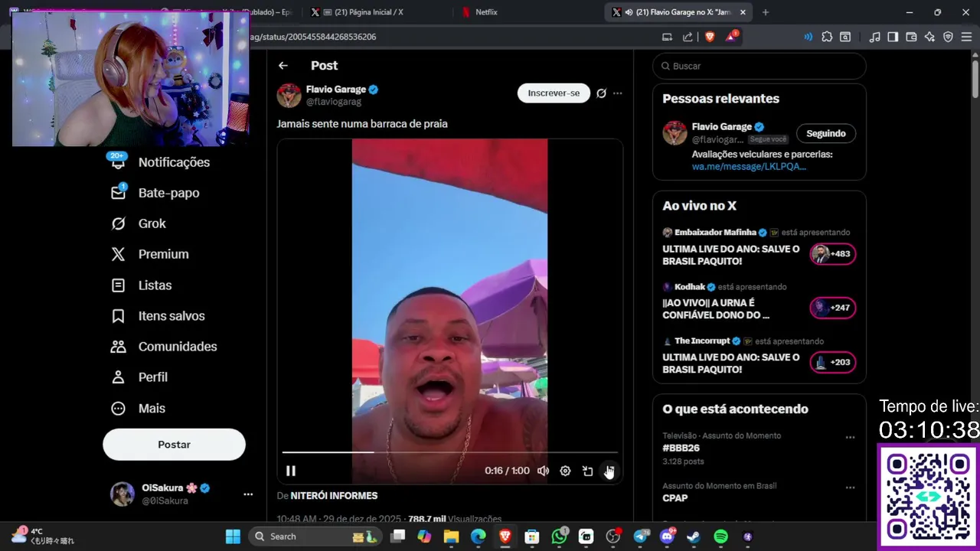Open Discord from the taskbar
The image size is (980, 551).
click(x=666, y=536)
